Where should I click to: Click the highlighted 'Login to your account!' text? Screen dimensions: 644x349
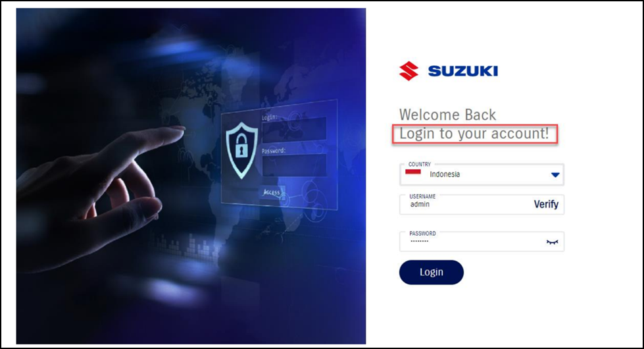click(474, 134)
